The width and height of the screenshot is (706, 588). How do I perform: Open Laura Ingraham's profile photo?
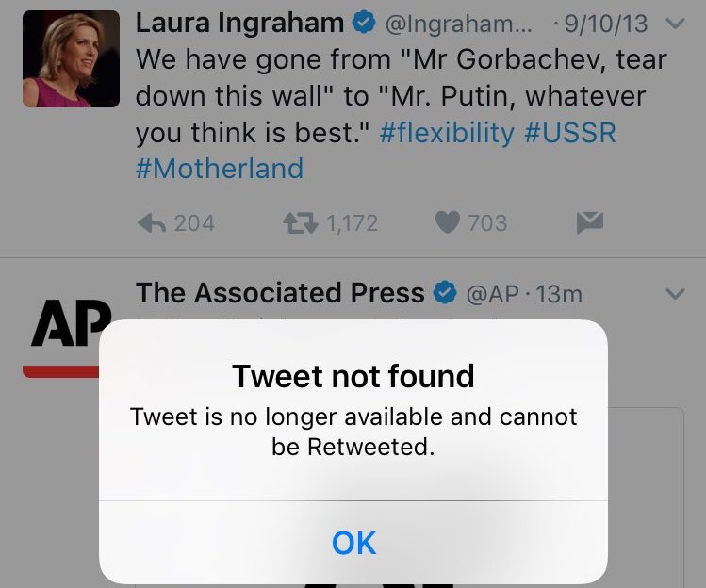[x=71, y=59]
